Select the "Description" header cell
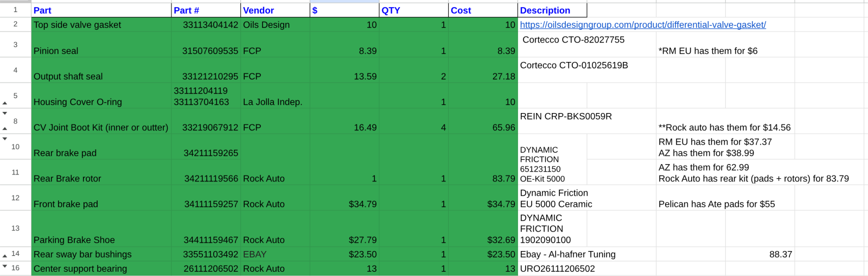The height and width of the screenshot is (276, 868). (552, 10)
